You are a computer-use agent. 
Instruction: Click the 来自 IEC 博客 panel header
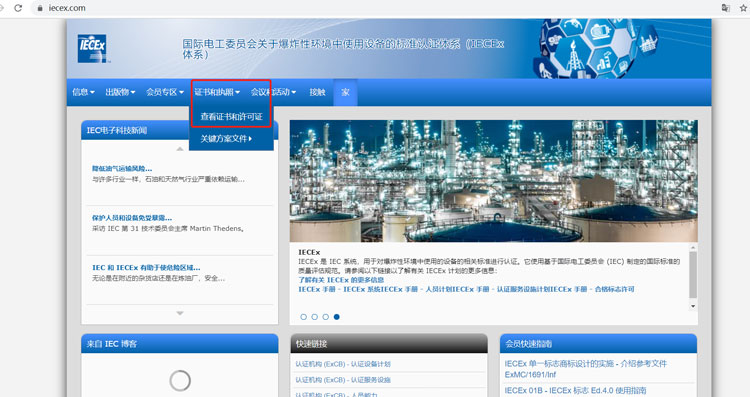click(179, 343)
